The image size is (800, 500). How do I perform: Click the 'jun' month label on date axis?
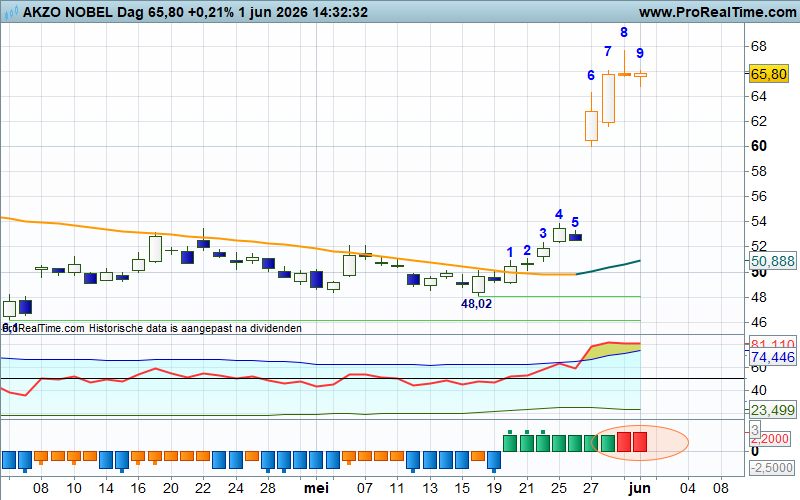click(639, 488)
